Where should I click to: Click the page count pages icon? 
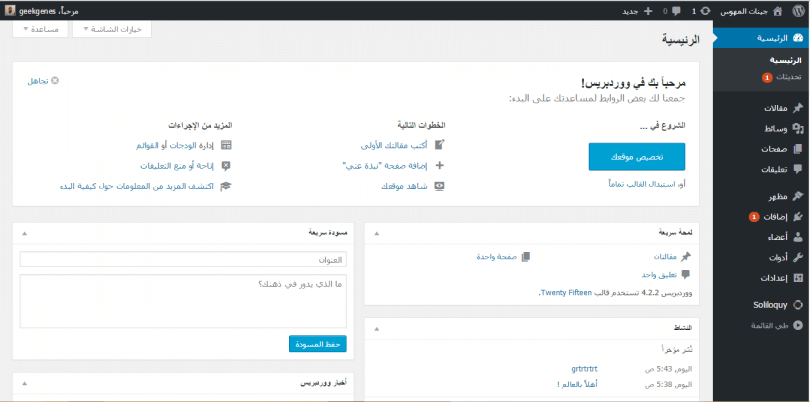(526, 257)
